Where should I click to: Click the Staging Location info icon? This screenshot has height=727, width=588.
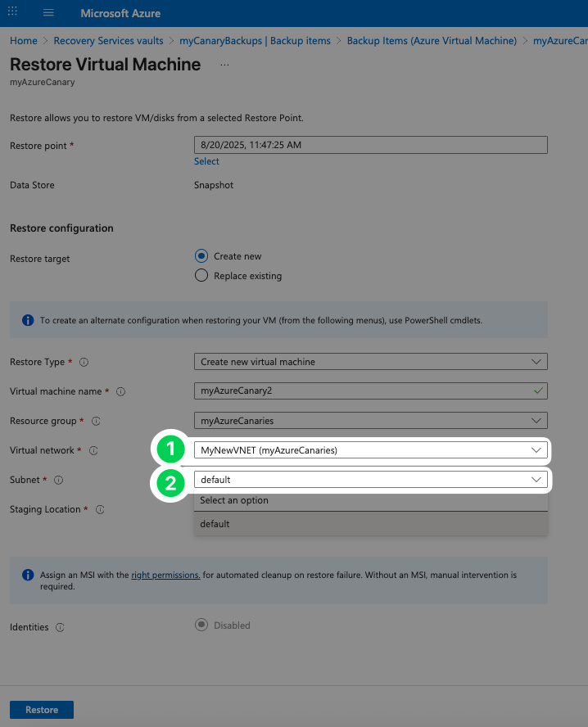click(100, 509)
